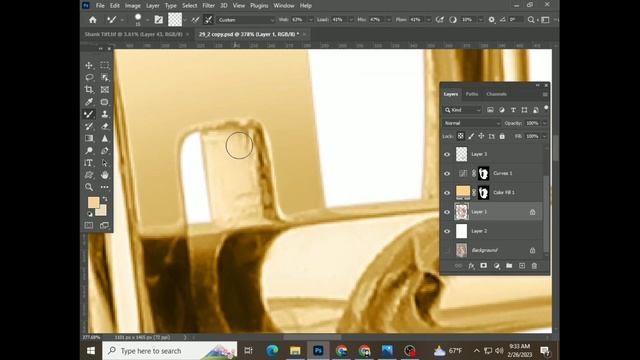Switch to the Shank TIRLM document tab

133,34
